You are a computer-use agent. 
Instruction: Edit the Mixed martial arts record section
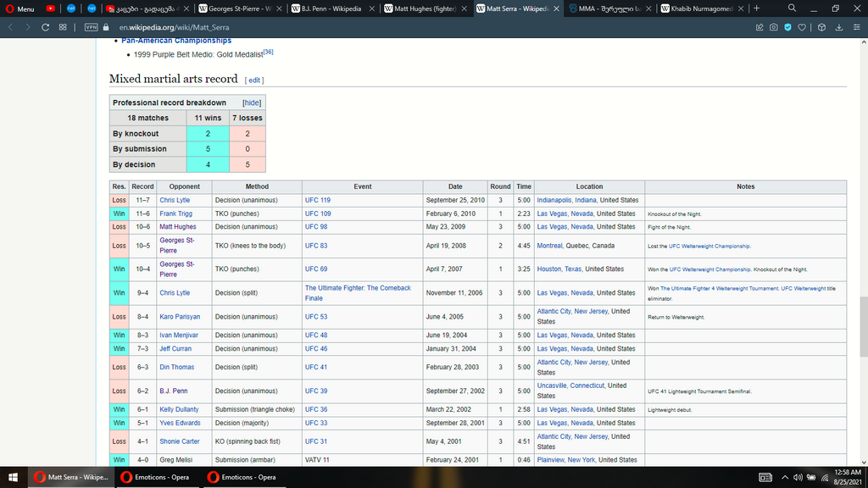[x=254, y=80]
